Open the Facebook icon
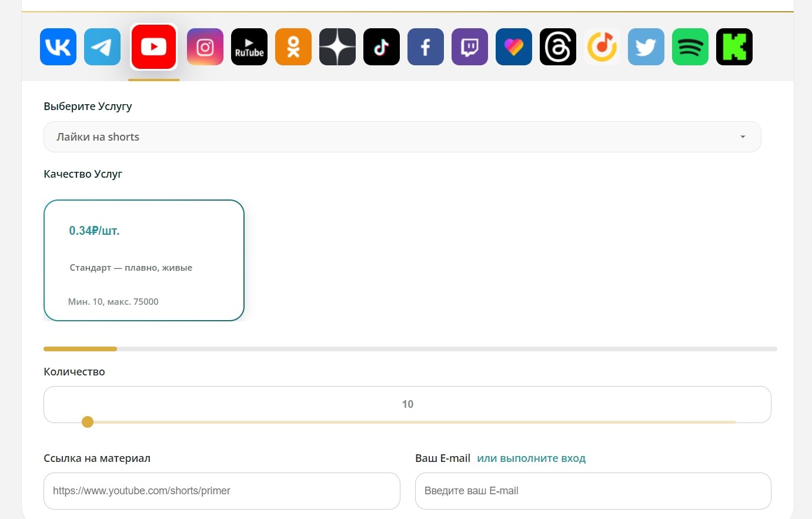Image resolution: width=812 pixels, height=519 pixels. (x=426, y=46)
